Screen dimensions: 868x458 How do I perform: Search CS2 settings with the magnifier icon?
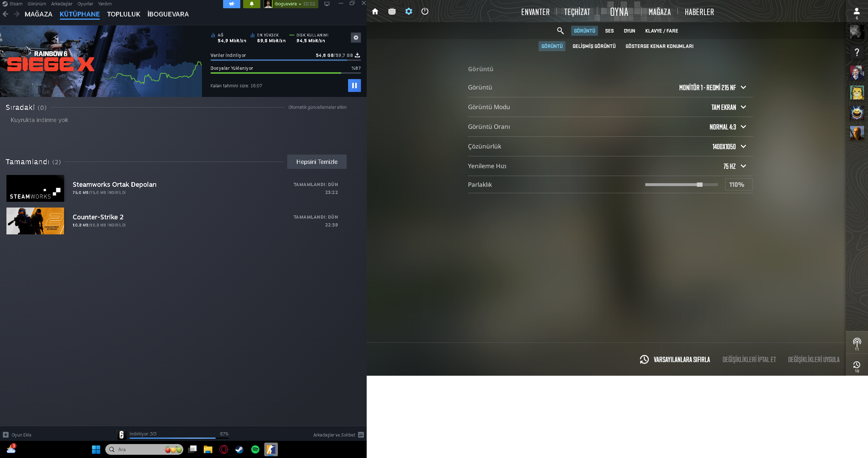click(x=560, y=31)
